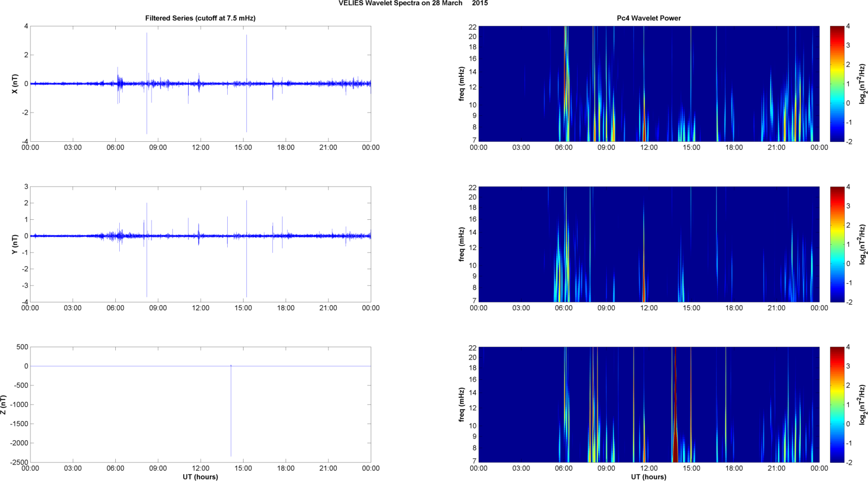Select the 'X (nT)' y-axis label
The image size is (868, 481).
click(x=15, y=84)
